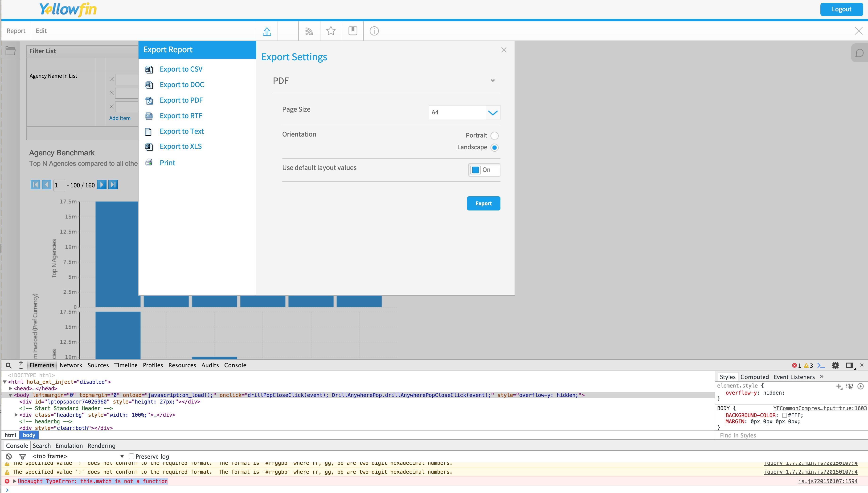Expand the head element node
The height and width of the screenshot is (493, 868).
point(11,388)
